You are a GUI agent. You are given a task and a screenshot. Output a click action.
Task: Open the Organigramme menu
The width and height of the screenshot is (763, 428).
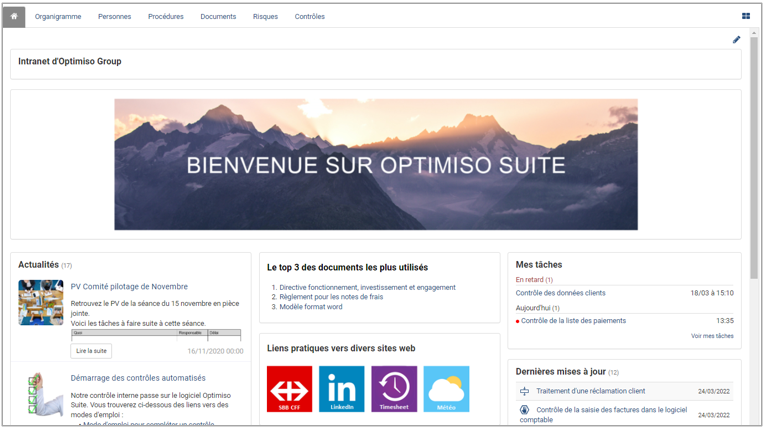click(x=58, y=16)
